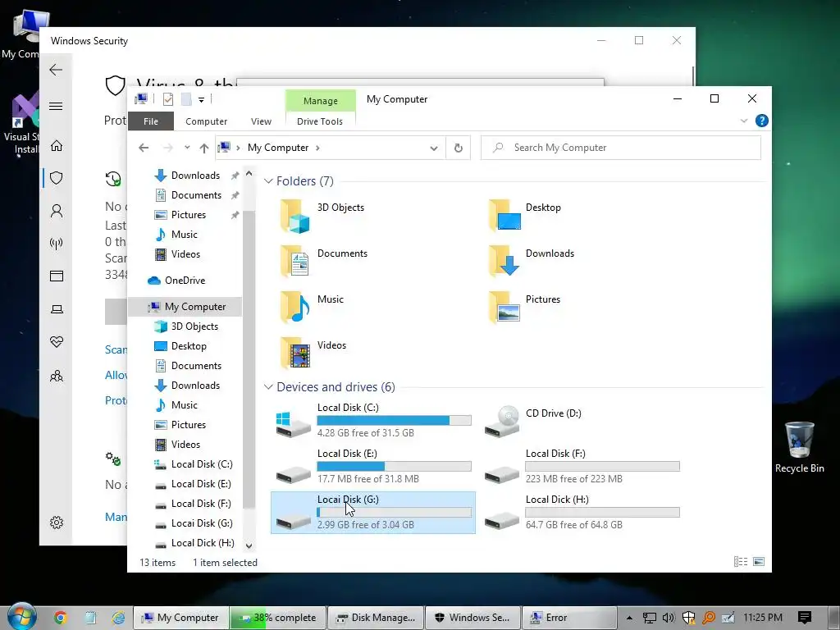Select My Computer in navigation pane
This screenshot has width=840, height=630.
[186, 307]
